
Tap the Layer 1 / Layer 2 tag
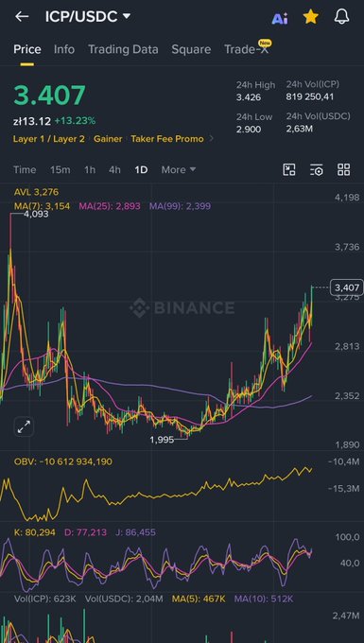49,139
